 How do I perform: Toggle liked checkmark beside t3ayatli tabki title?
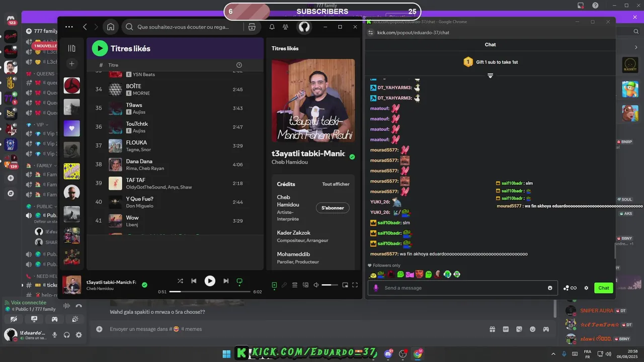point(352,157)
